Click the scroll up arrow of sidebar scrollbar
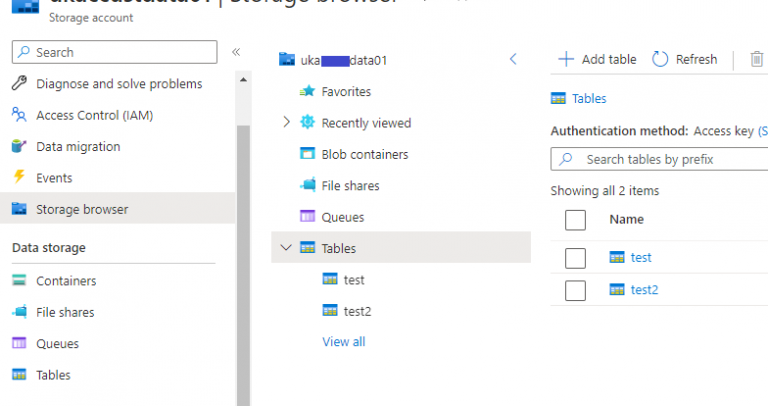The height and width of the screenshot is (406, 768). [x=243, y=80]
